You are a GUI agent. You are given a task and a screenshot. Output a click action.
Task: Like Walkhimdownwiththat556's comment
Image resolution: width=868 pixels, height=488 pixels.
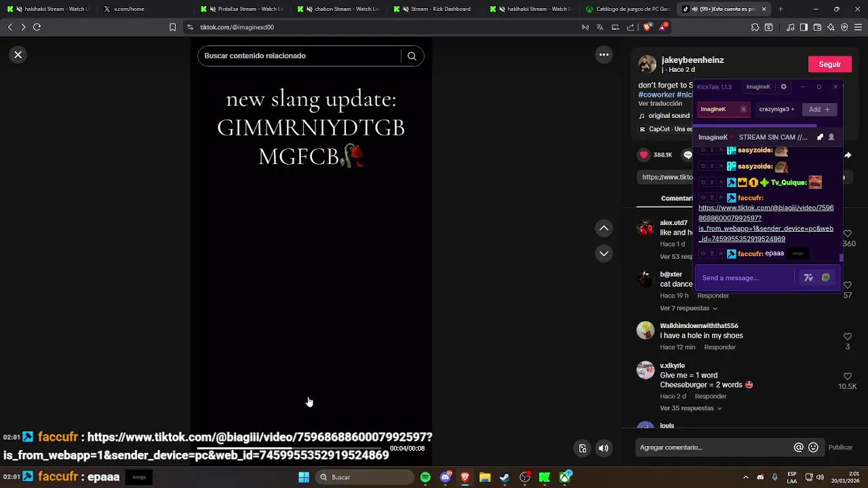point(847,337)
